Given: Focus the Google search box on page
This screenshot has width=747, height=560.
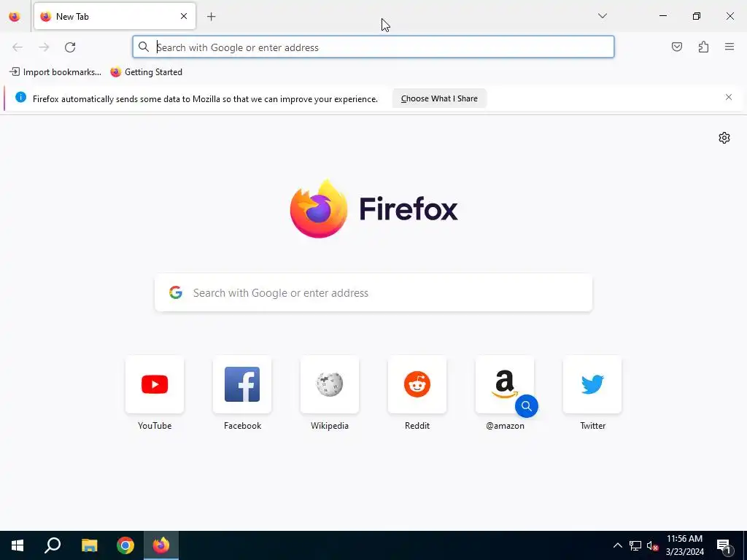Looking at the screenshot, I should coord(373,292).
